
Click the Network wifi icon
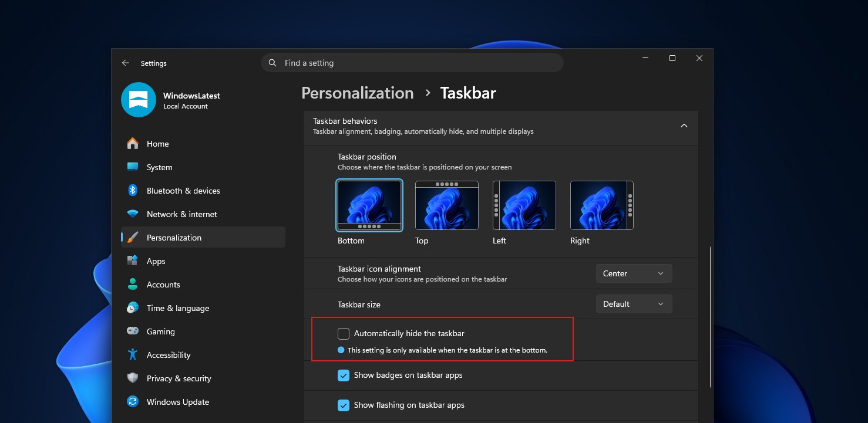coord(133,214)
